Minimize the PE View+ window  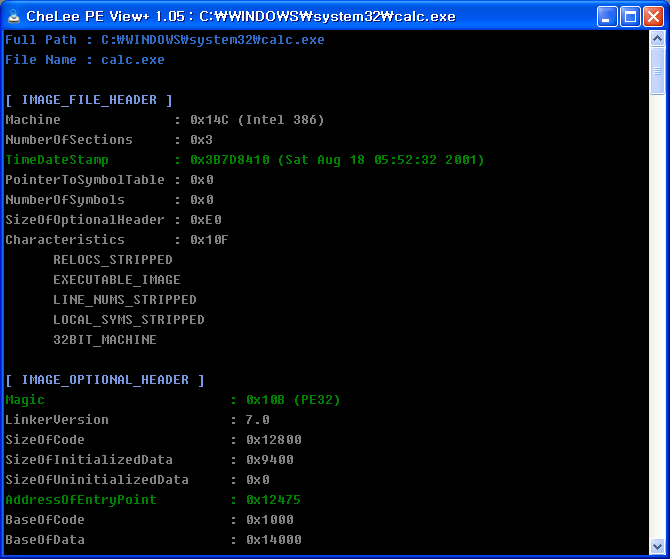pos(607,17)
